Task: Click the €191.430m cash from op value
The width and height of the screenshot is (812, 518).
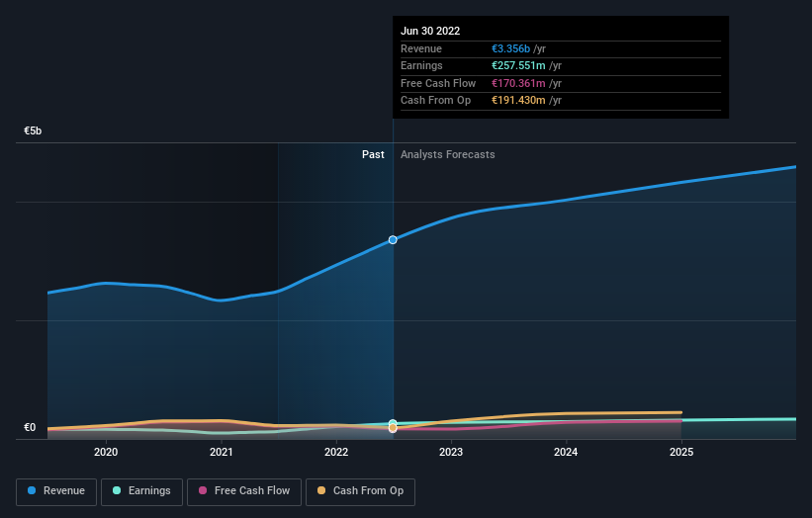Action: coord(518,101)
